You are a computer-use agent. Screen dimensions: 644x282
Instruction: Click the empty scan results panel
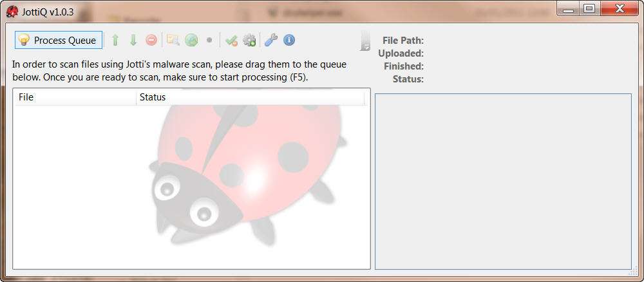(503, 182)
